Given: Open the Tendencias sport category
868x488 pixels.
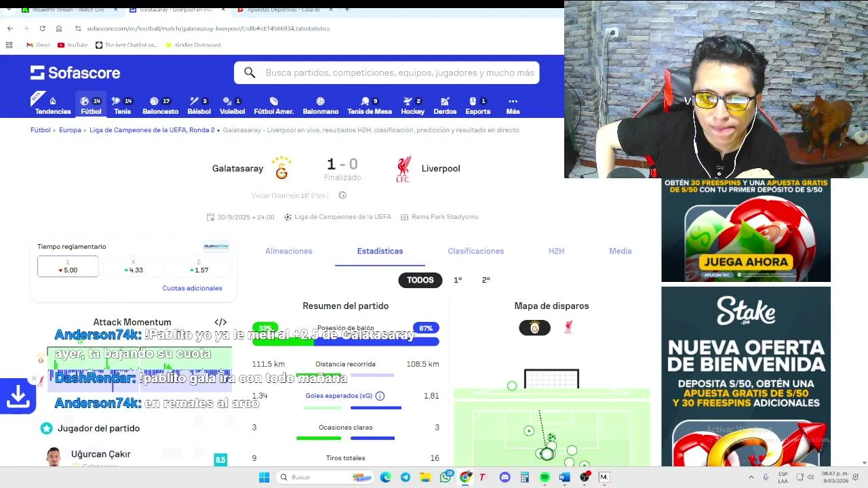Looking at the screenshot, I should (53, 105).
